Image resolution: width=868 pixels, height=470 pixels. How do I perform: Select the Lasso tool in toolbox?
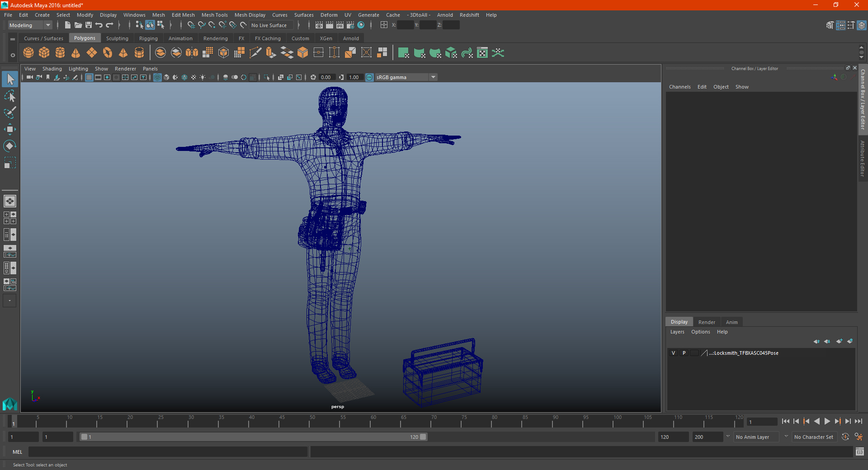click(x=10, y=96)
